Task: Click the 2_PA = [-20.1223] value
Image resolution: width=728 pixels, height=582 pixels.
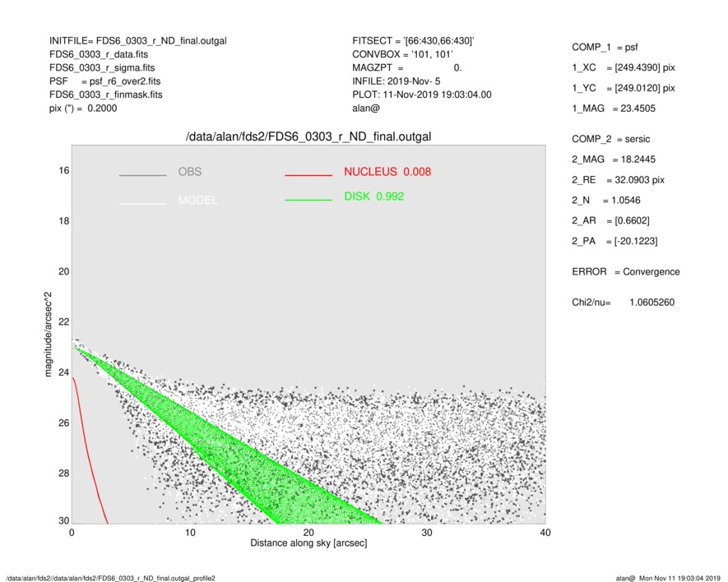Action: tap(614, 242)
